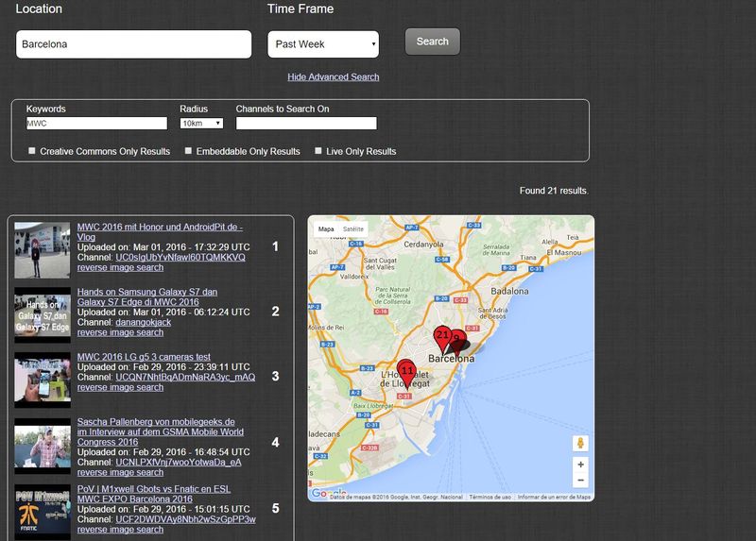The width and height of the screenshot is (756, 541).
Task: Click result number 4 label
Action: coord(275,442)
